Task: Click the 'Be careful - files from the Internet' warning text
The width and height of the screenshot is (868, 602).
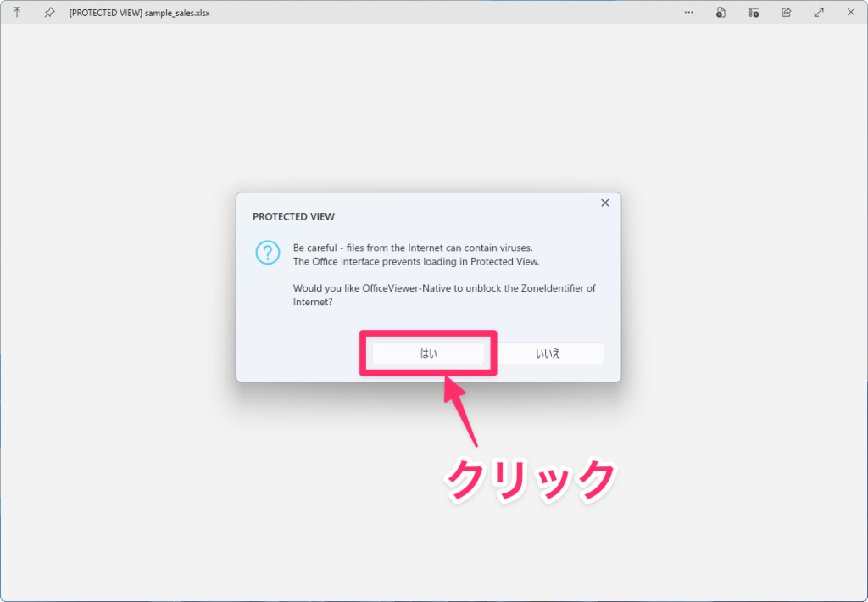Action: (x=412, y=248)
